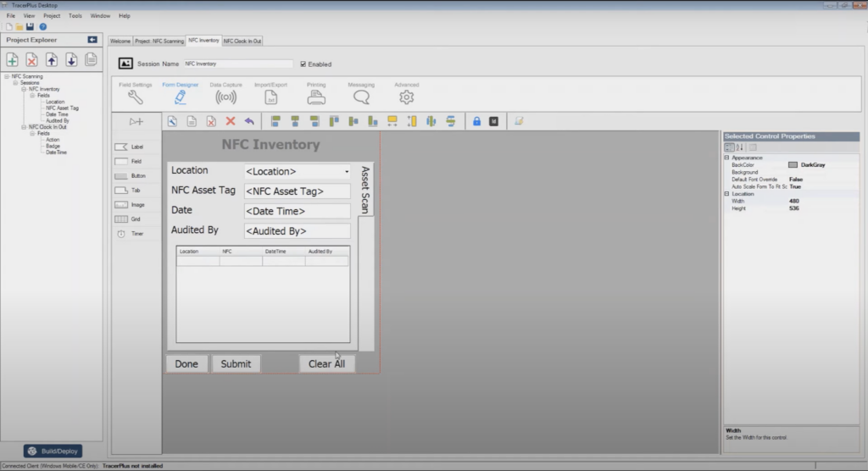Click the copy pages icon in Project Explorer
Image resolution: width=868 pixels, height=471 pixels.
pyautogui.click(x=92, y=60)
